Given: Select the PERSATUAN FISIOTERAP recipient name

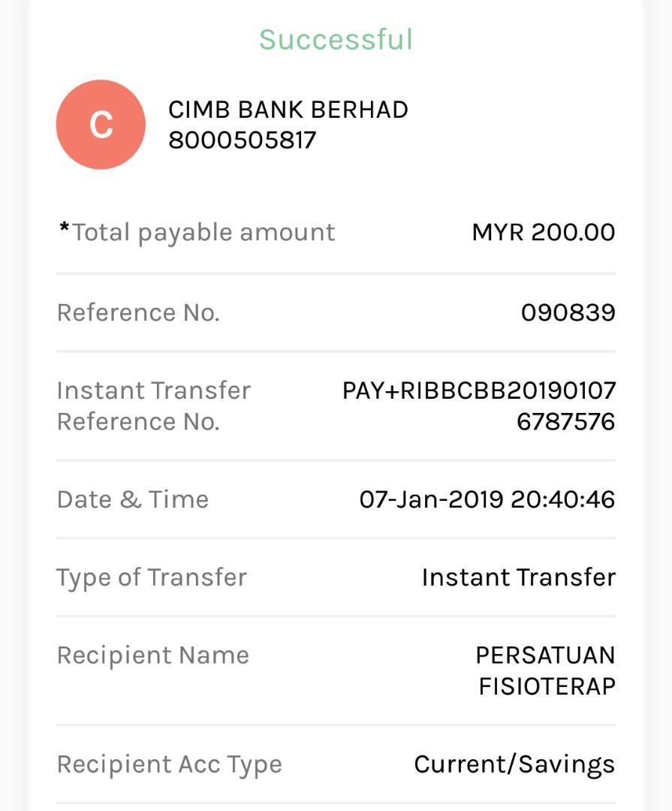Looking at the screenshot, I should (x=546, y=671).
